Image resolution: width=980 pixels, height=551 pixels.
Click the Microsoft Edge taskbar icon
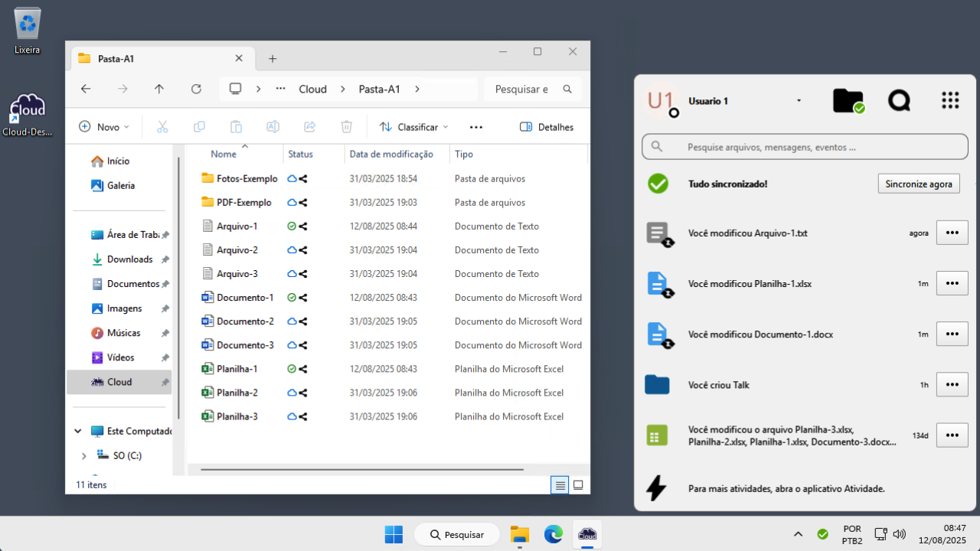tap(554, 534)
